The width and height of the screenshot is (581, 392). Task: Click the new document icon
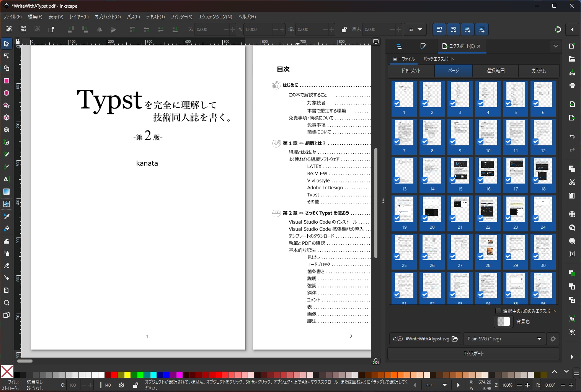pos(572,46)
